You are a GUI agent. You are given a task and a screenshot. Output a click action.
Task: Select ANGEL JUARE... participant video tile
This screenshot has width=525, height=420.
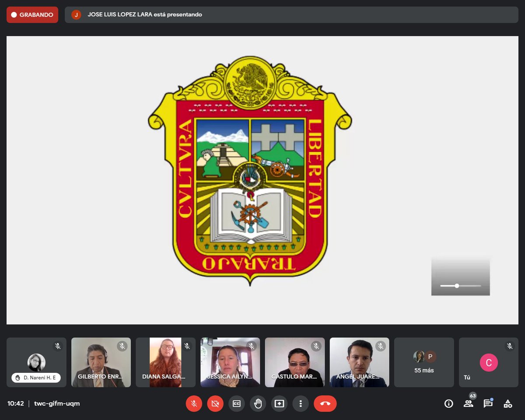click(x=360, y=362)
